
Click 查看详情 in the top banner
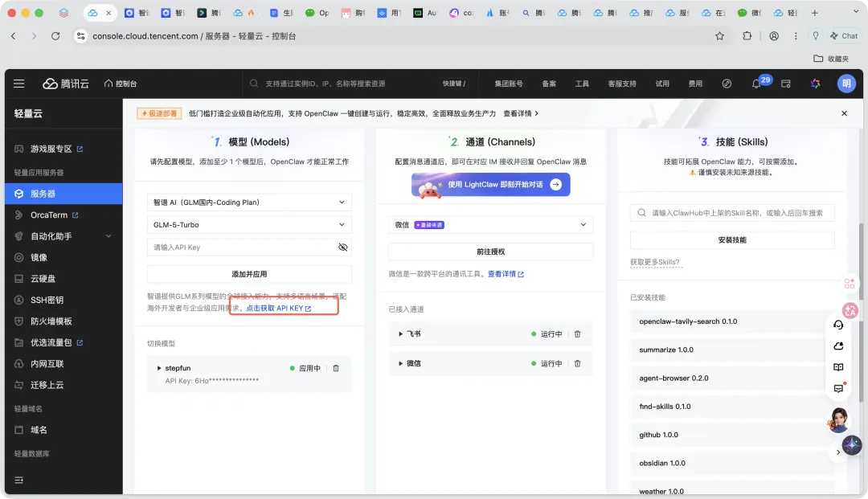[x=520, y=113]
